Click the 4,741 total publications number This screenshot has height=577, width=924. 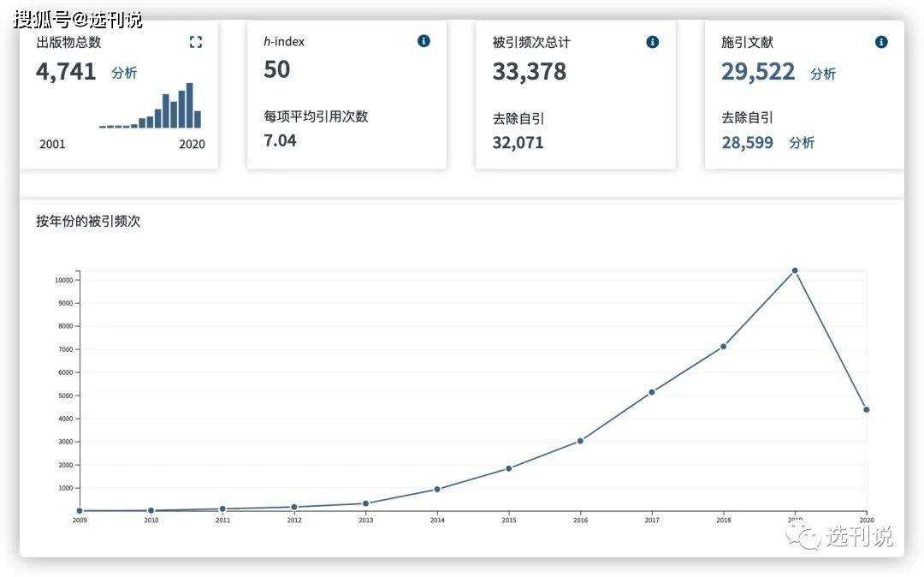[x=65, y=72]
